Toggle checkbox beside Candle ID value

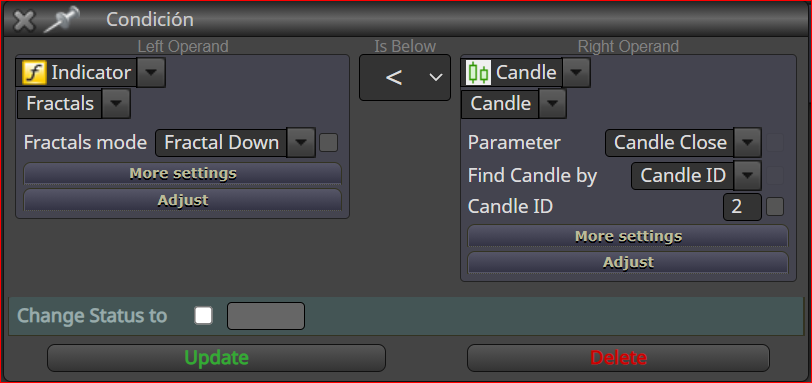(775, 207)
